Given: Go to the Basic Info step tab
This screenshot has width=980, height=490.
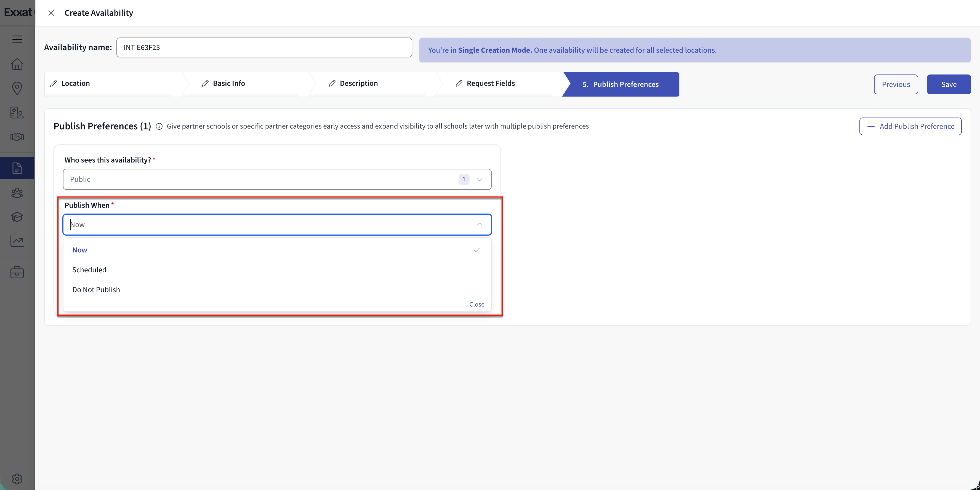Looking at the screenshot, I should tap(229, 83).
